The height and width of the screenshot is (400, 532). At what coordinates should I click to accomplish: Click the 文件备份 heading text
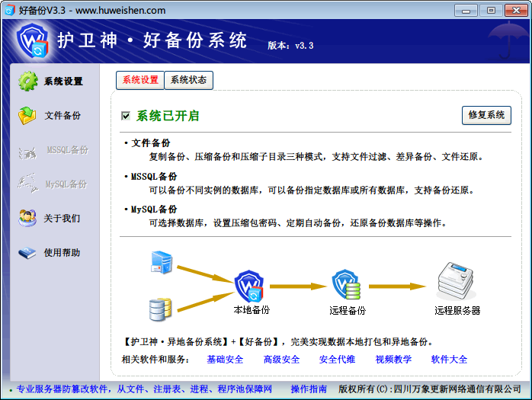[151, 142]
